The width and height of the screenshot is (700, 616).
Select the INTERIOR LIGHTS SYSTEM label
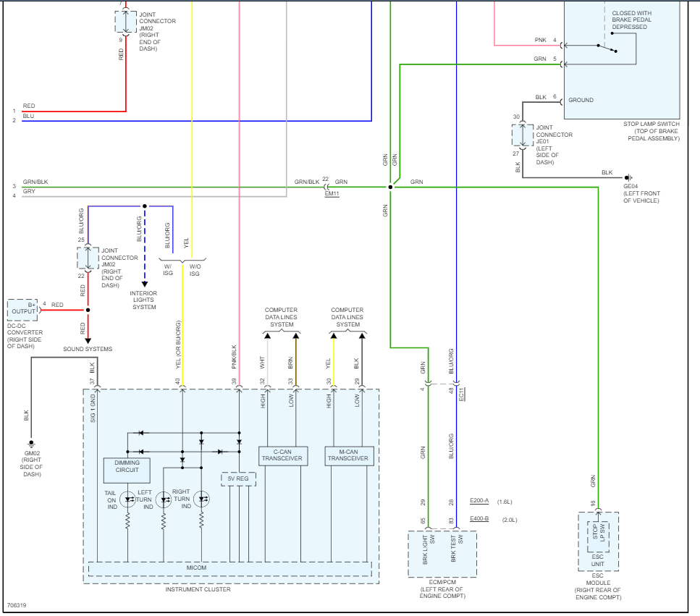click(x=143, y=300)
